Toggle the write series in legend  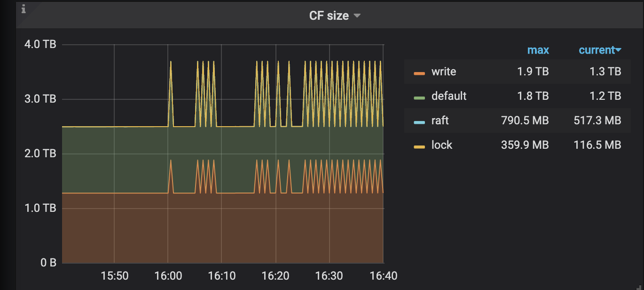pos(444,72)
